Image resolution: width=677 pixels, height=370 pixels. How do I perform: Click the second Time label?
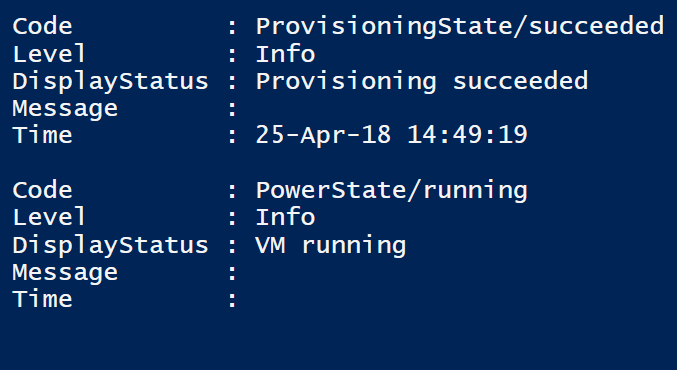42,299
